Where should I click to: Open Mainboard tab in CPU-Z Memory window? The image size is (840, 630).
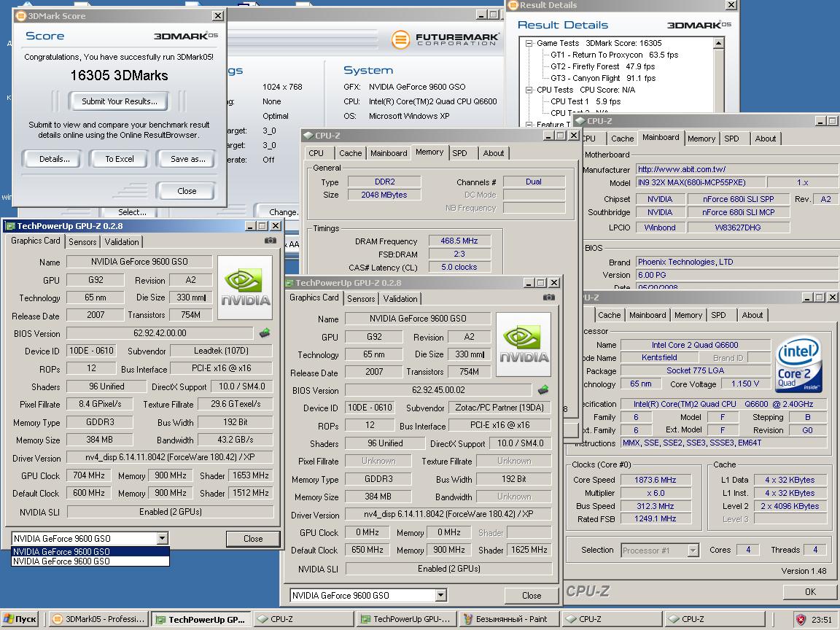point(389,153)
